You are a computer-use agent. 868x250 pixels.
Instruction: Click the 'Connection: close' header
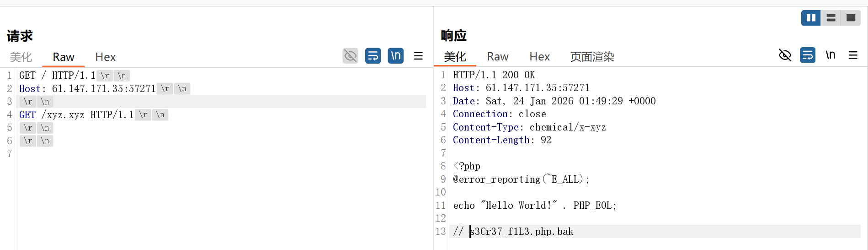(499, 114)
